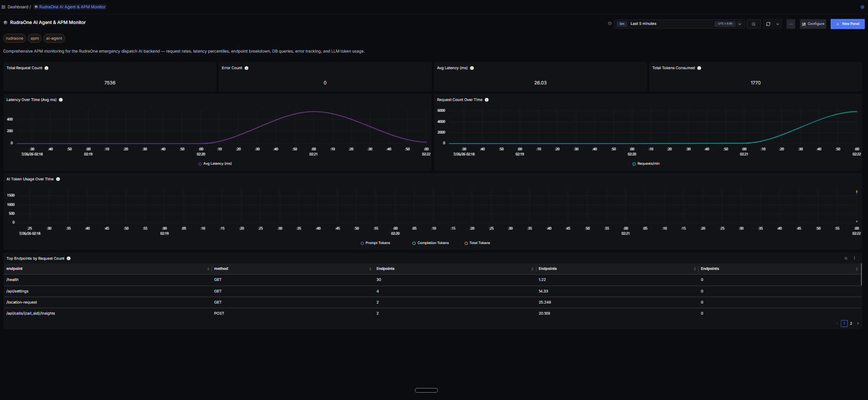Click the zoom out magnifier icon
868x400 pixels.
pyautogui.click(x=753, y=24)
